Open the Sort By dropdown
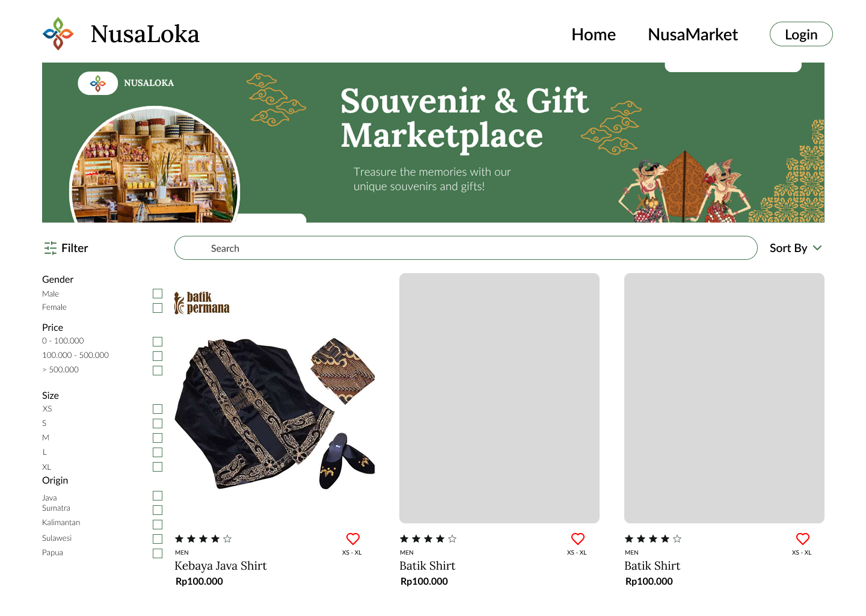This screenshot has height=616, width=866. (x=796, y=248)
